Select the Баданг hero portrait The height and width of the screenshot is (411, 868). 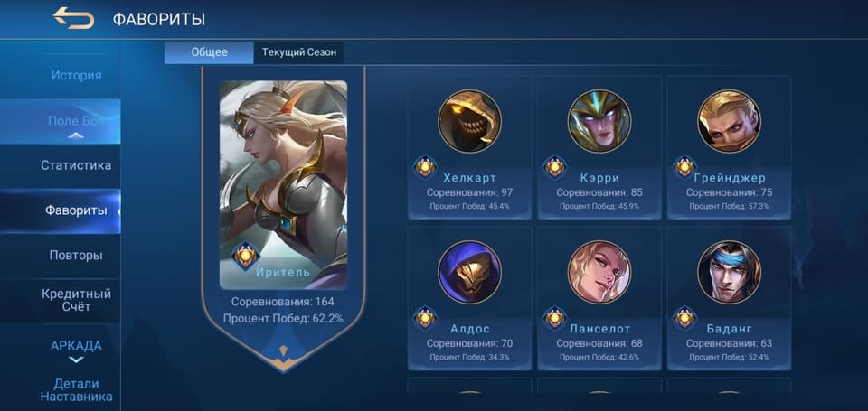[x=729, y=272]
